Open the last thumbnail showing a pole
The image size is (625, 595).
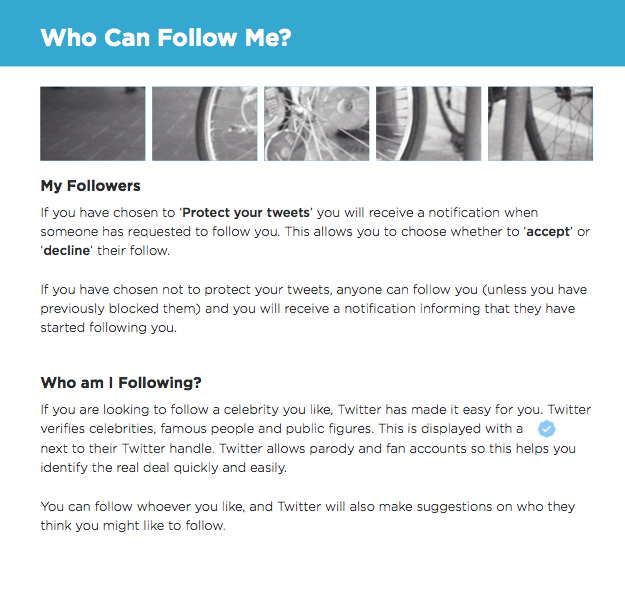540,123
